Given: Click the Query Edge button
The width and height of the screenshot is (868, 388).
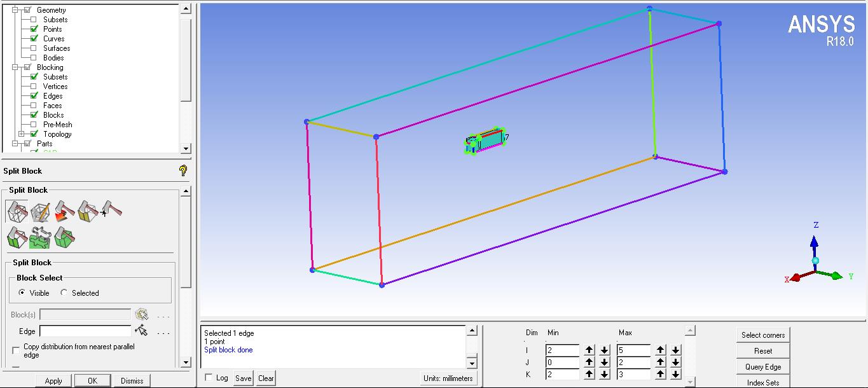Looking at the screenshot, I should pyautogui.click(x=762, y=366).
